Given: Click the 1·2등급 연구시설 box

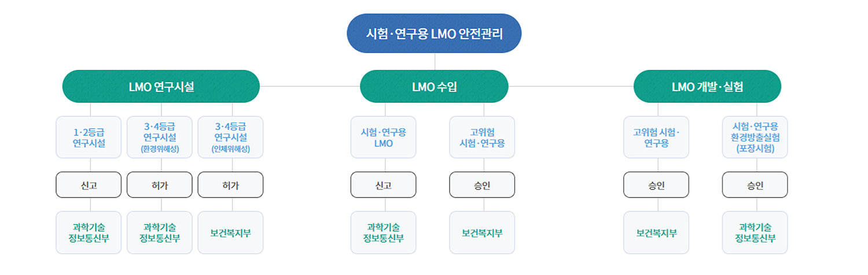Looking at the screenshot, I should pos(89,137).
